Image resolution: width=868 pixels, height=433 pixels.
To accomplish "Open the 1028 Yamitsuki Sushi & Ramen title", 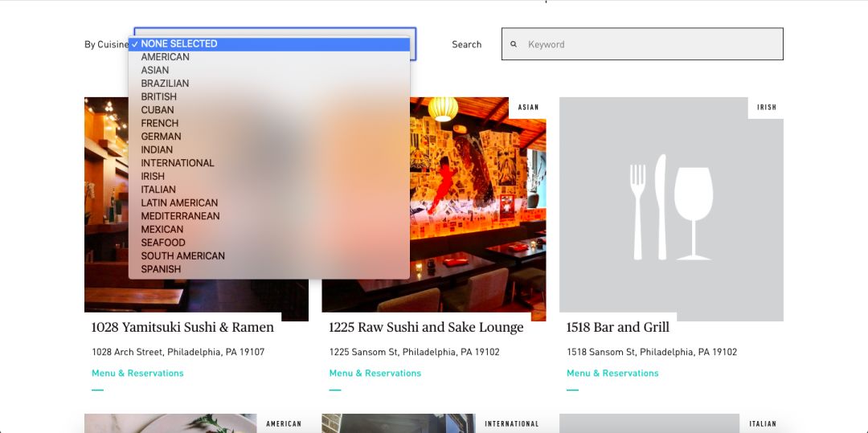I will click(x=182, y=328).
